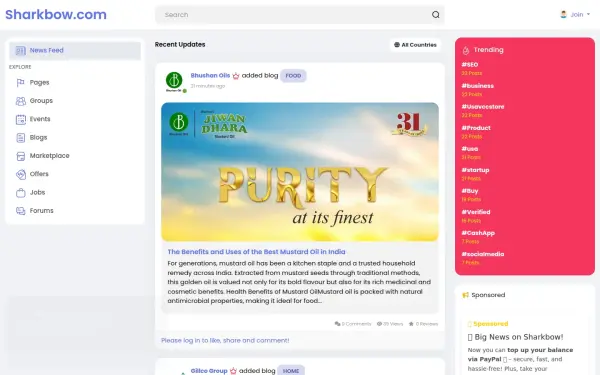Click the views eye icon under post

coord(379,324)
